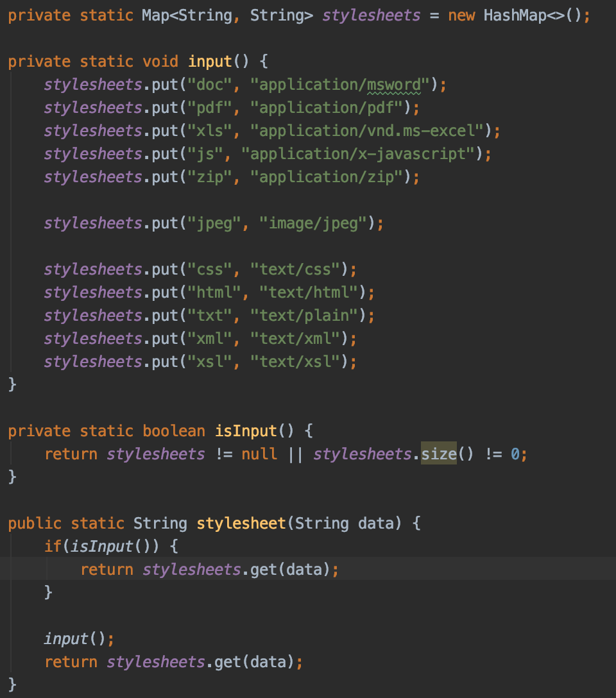Image resolution: width=616 pixels, height=698 pixels.
Task: Click get(data) in the final return statement
Action: click(x=254, y=662)
